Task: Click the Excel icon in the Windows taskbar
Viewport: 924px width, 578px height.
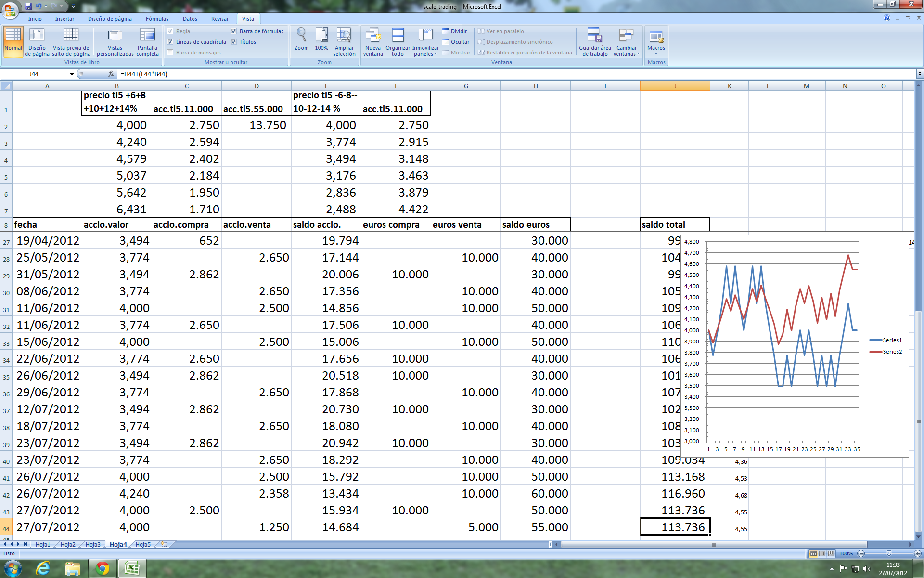Action: 132,569
